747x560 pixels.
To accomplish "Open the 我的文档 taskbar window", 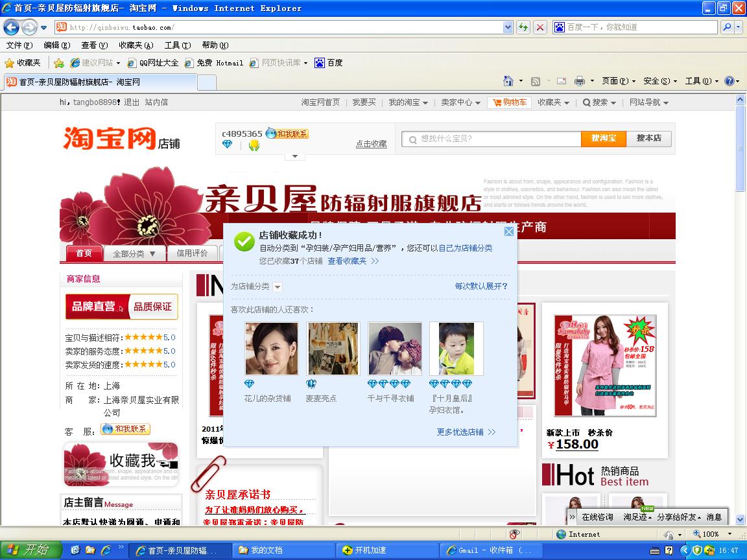I will click(283, 550).
